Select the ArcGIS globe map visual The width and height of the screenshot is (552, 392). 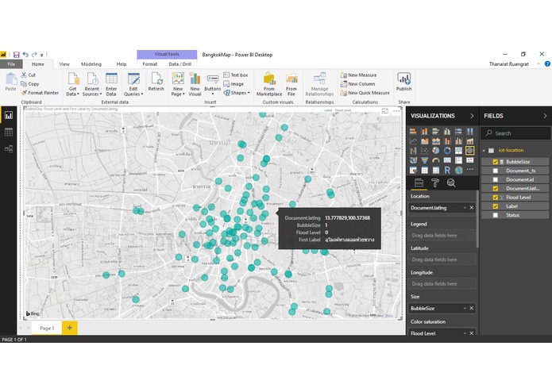pos(458,170)
